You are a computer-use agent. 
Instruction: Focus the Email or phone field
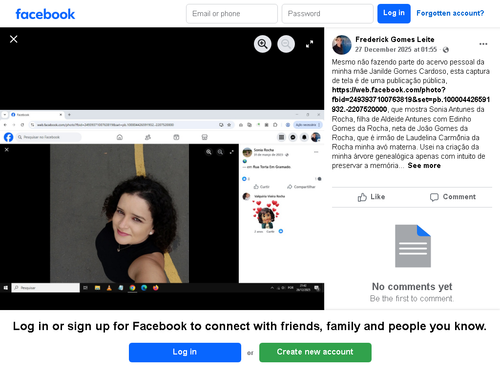232,14
